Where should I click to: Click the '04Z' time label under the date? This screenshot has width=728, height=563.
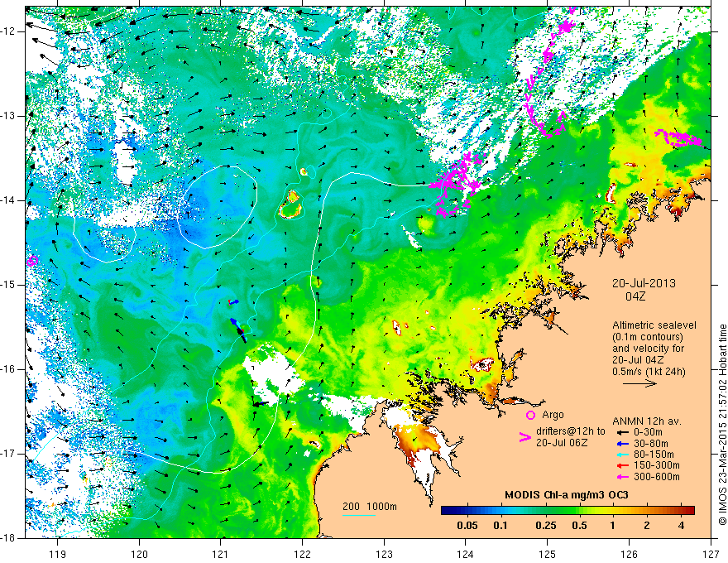click(x=635, y=296)
